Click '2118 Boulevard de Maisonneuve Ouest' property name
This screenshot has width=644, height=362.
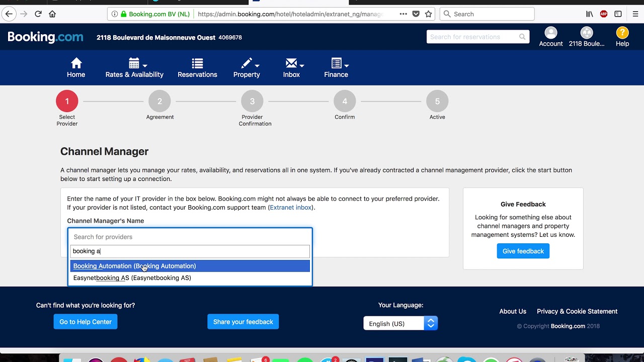click(x=156, y=37)
